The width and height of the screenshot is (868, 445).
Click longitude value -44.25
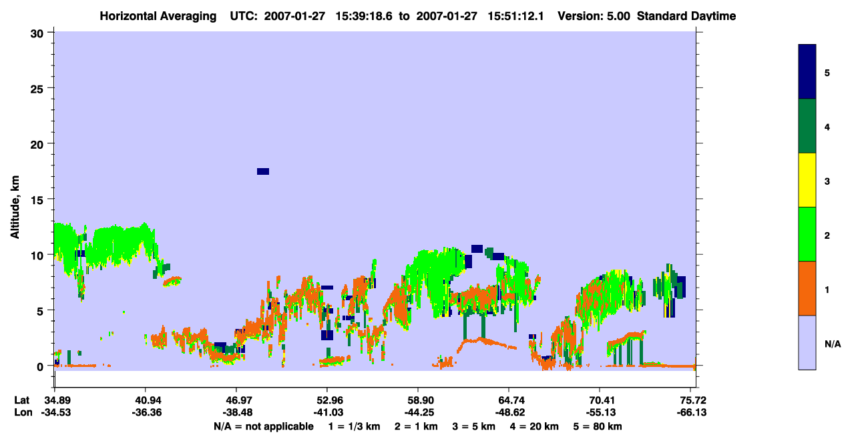[418, 412]
